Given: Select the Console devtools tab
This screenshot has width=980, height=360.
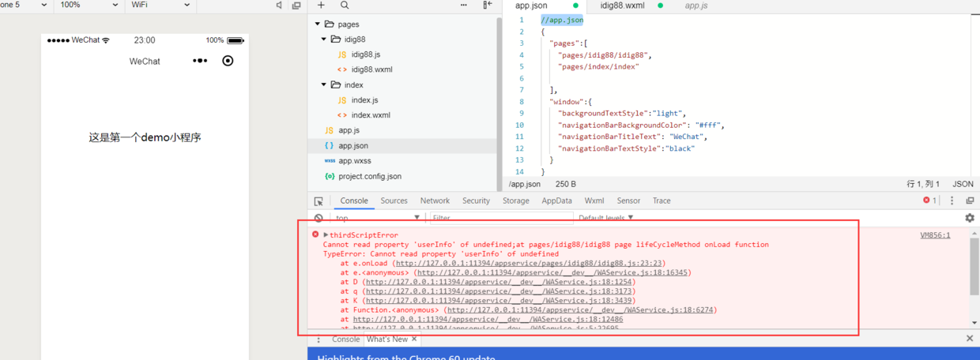Looking at the screenshot, I should pyautogui.click(x=354, y=201).
